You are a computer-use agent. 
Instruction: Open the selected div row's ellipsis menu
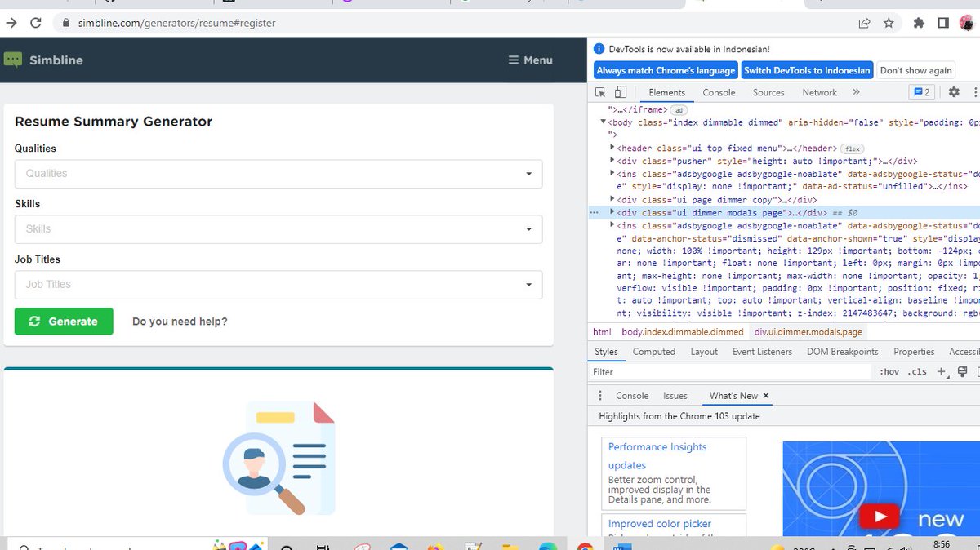(595, 212)
